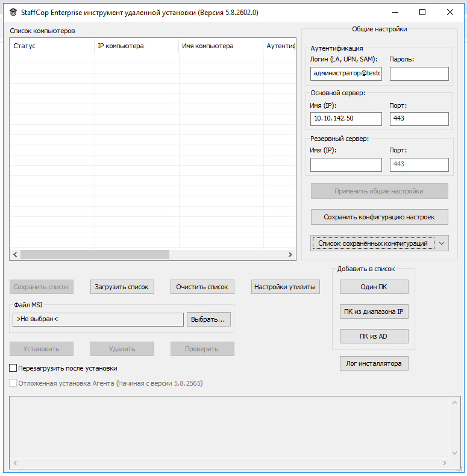Click main server IP field 10.10.142.50
This screenshot has width=467, height=476.
point(346,119)
